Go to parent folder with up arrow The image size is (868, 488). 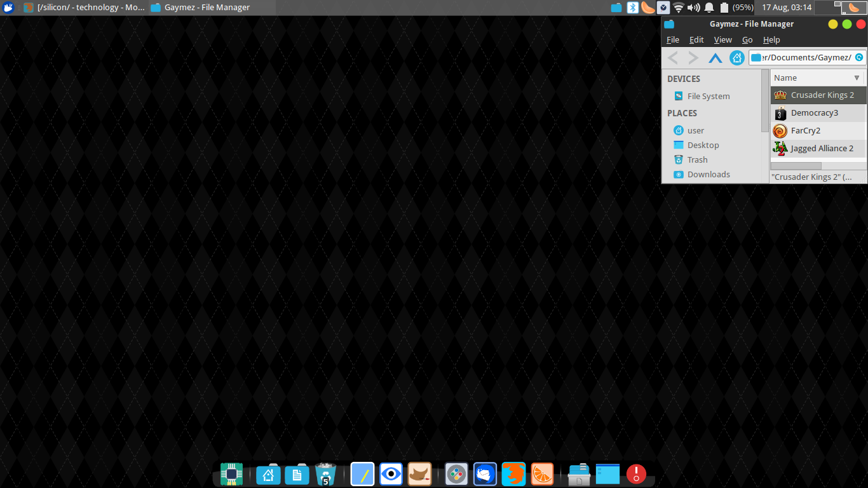point(715,58)
